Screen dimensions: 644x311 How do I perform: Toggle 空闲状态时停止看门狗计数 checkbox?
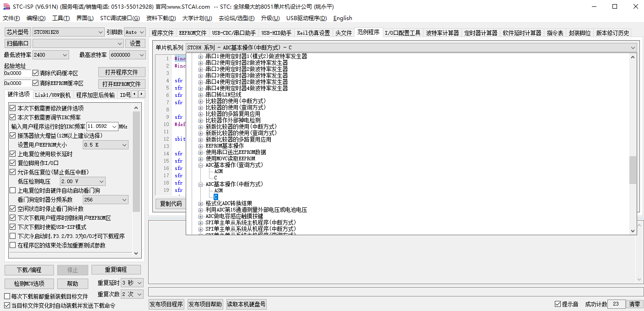pyautogui.click(x=12, y=209)
